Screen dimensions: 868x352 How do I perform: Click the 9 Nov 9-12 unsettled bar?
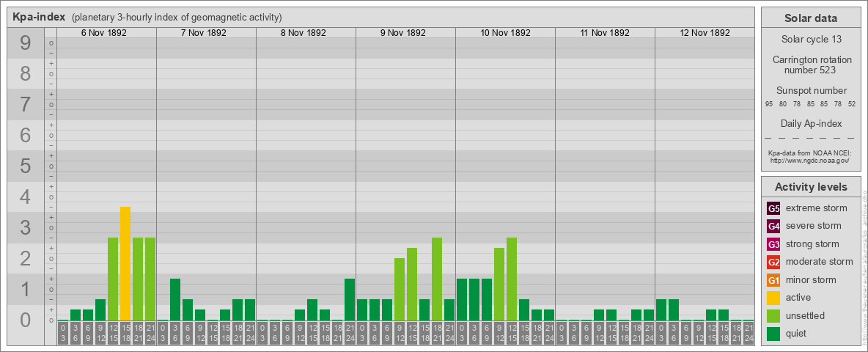click(x=399, y=290)
